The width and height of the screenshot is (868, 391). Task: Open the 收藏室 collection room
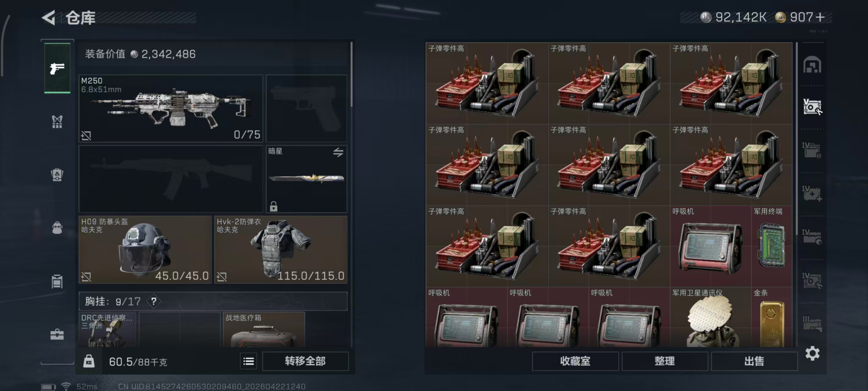point(575,361)
